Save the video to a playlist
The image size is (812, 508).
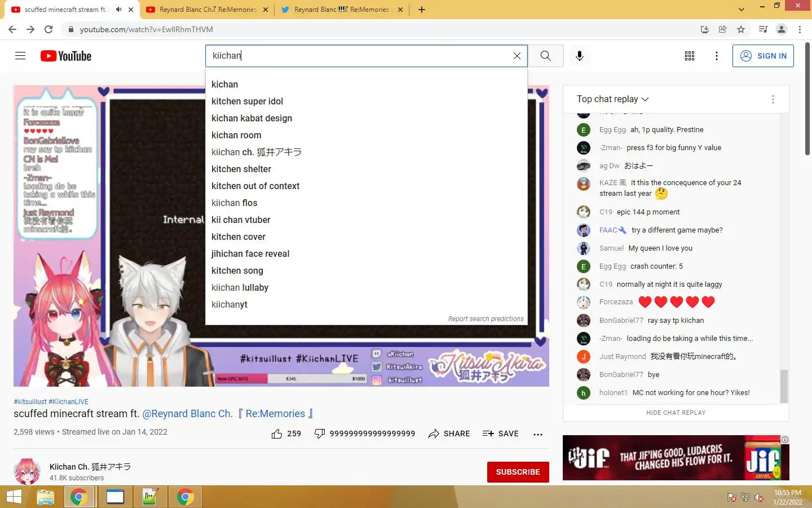pyautogui.click(x=500, y=433)
